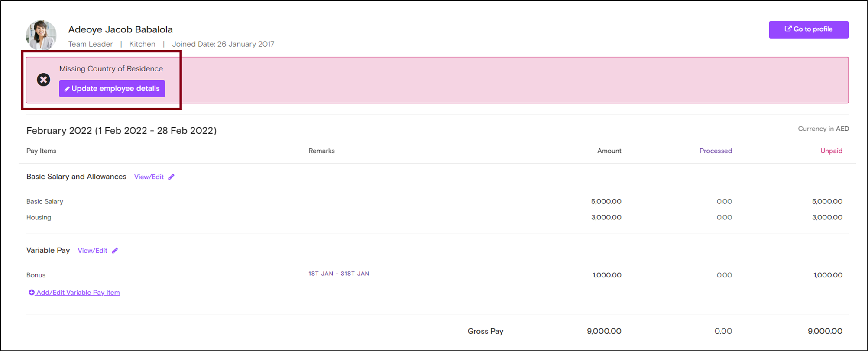This screenshot has width=868, height=351.
Task: Open Go to profile button
Action: (x=808, y=29)
